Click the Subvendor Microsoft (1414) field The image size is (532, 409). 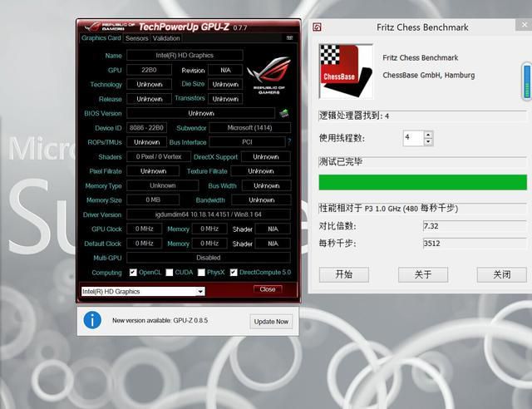(x=249, y=128)
